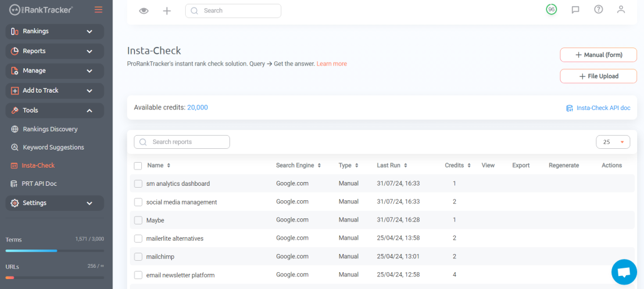Click the Manage file gear icon

coord(15,71)
